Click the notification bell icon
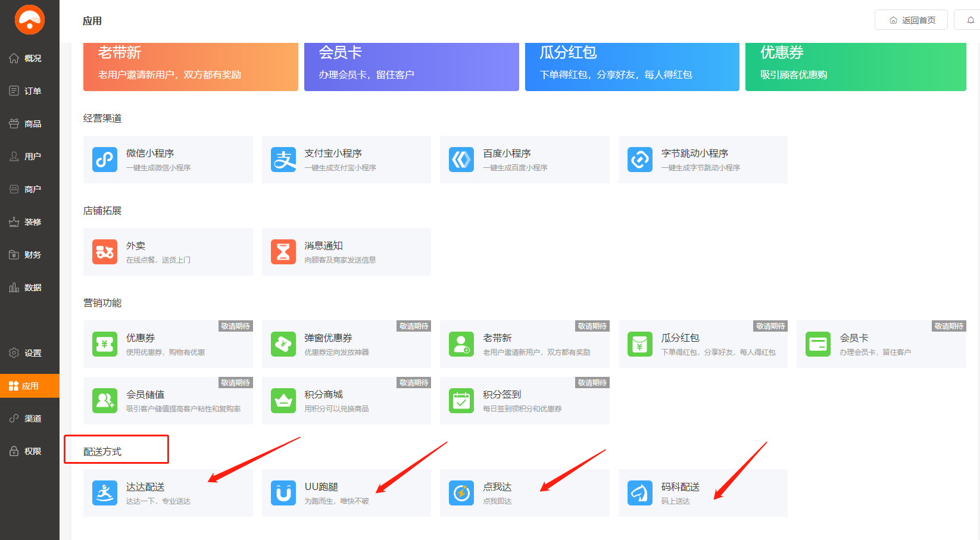980x540 pixels. click(x=970, y=20)
